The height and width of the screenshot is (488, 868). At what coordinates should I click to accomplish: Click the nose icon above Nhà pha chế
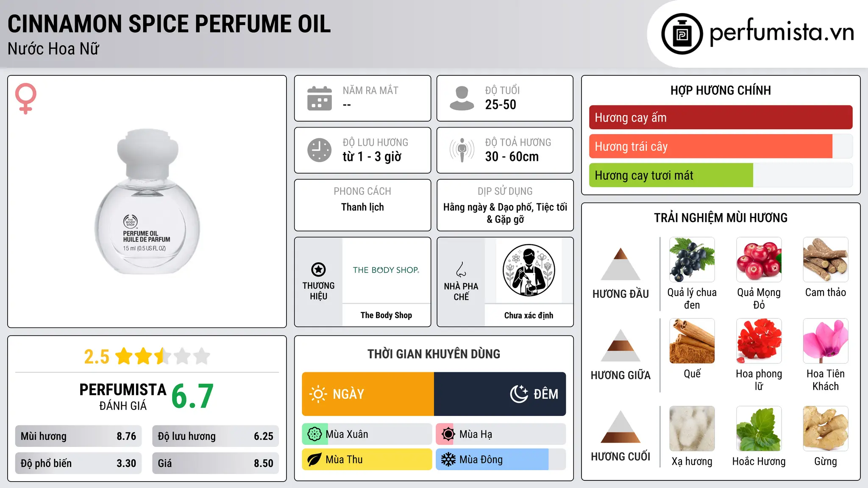click(461, 269)
